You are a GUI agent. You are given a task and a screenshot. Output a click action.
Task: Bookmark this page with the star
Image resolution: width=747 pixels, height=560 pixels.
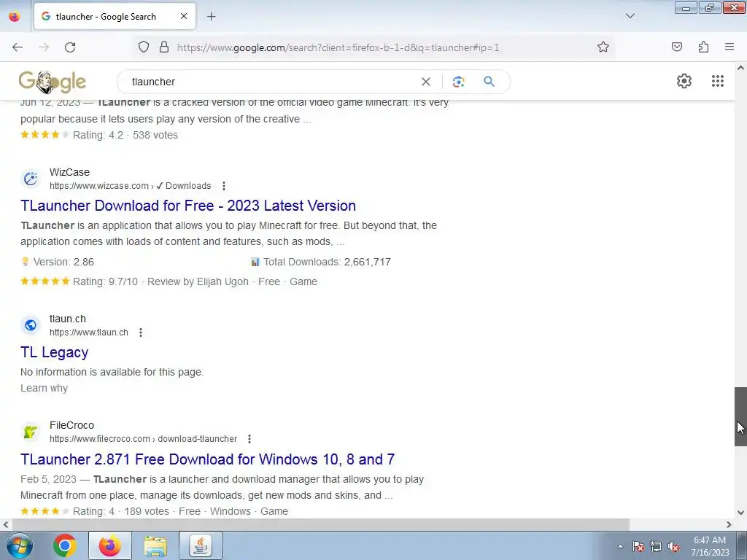click(603, 47)
